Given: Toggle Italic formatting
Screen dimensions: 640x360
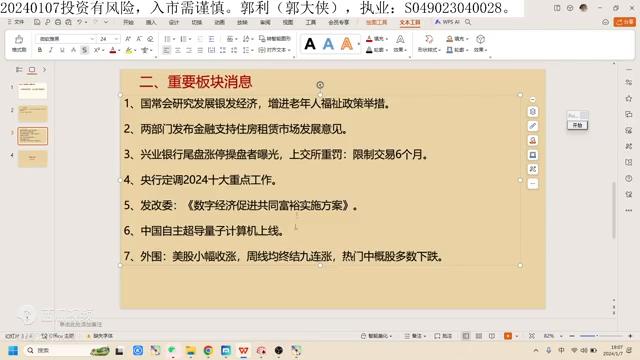Looking at the screenshot, I should click(x=51, y=50).
